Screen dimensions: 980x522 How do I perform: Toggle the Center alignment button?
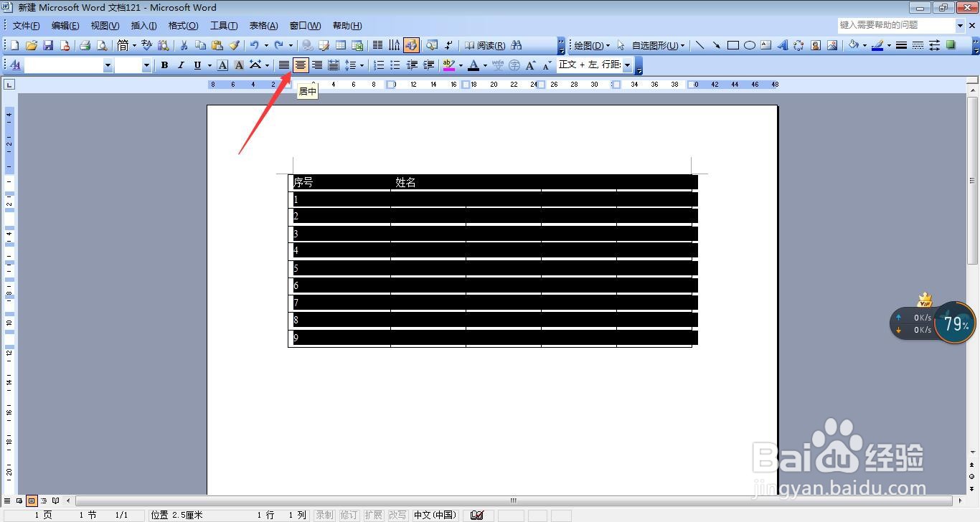301,65
